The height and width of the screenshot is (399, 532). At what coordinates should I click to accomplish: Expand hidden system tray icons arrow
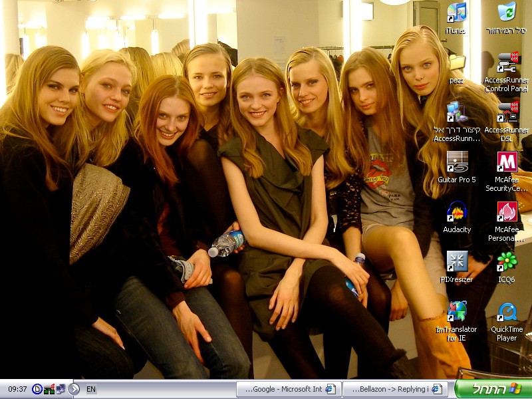74,389
